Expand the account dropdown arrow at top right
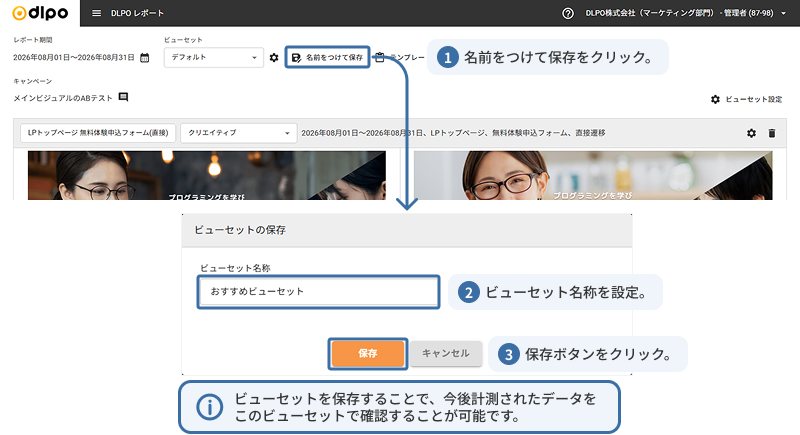 pyautogui.click(x=784, y=13)
